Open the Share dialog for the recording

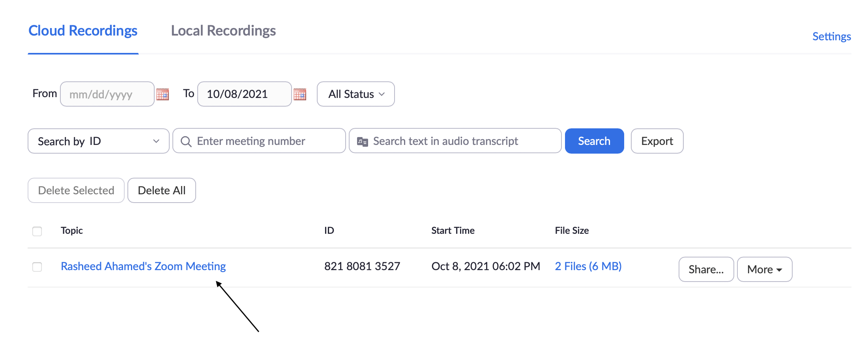point(706,269)
